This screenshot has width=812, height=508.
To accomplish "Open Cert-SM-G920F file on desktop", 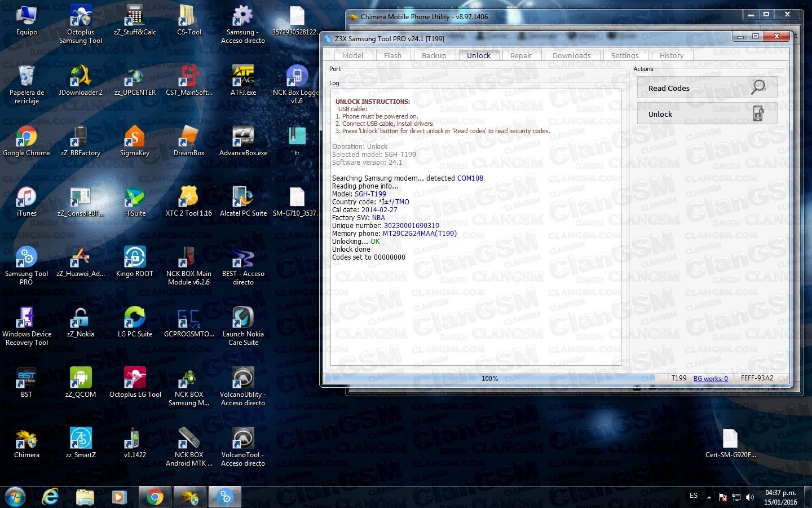I will [730, 443].
